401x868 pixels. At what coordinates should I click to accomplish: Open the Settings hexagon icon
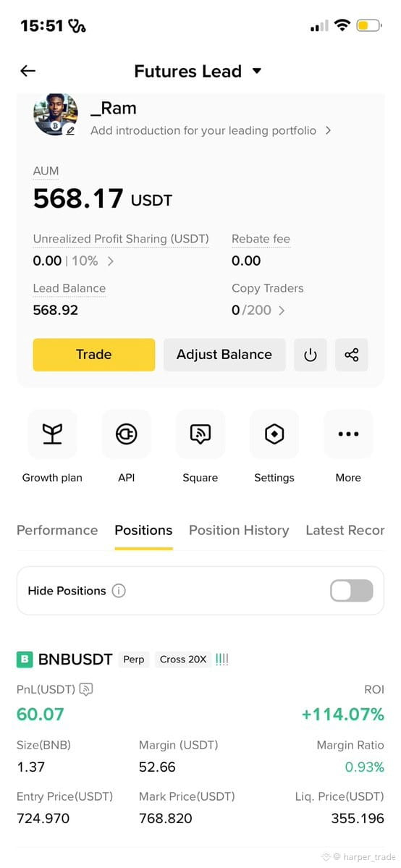coord(274,434)
